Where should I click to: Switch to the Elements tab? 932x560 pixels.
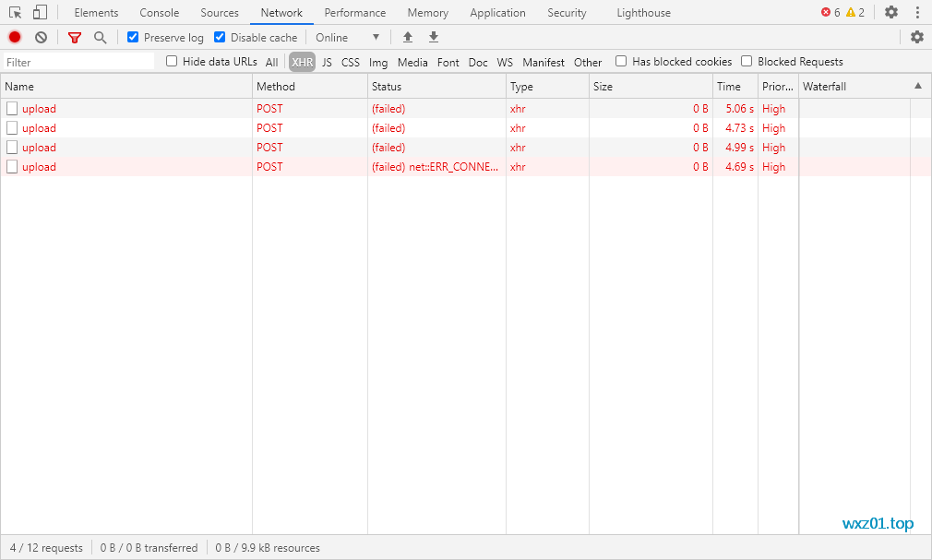point(96,13)
